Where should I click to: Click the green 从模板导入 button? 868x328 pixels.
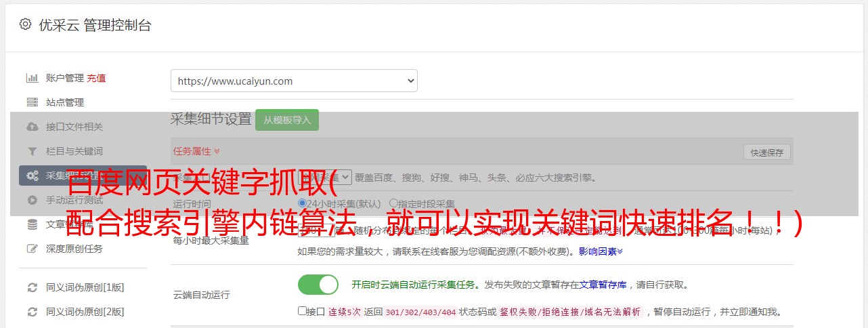point(287,120)
